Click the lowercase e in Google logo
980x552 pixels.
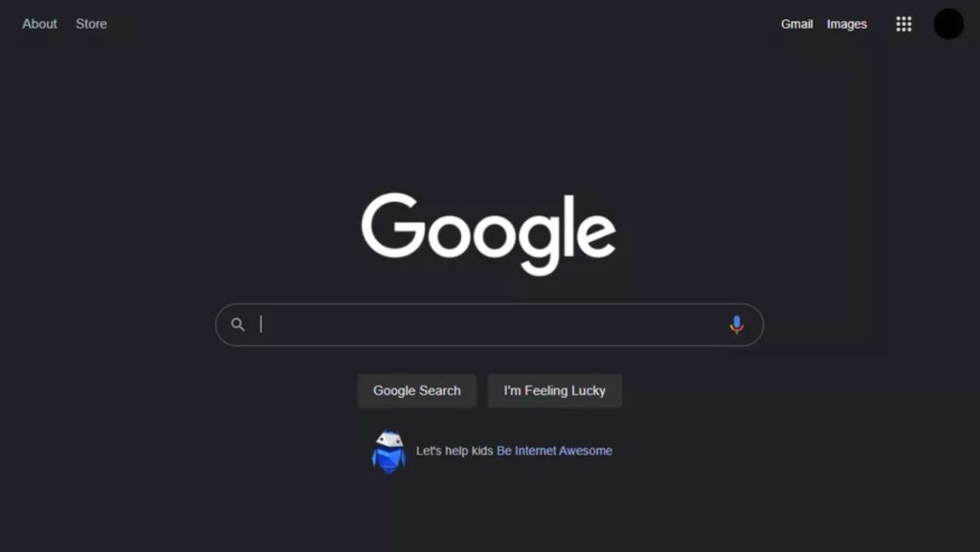595,234
